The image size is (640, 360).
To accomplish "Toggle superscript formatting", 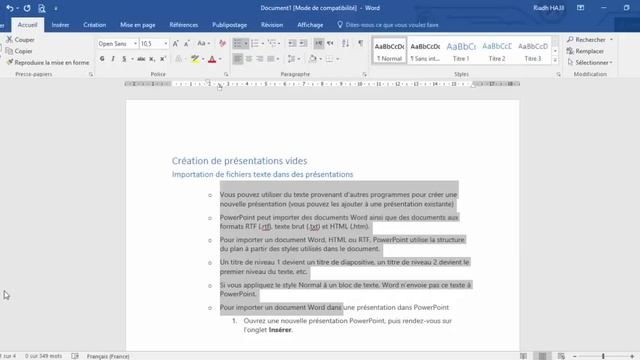I will [x=163, y=59].
